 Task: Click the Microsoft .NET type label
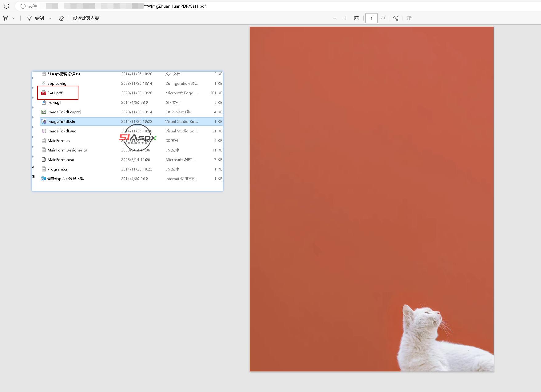point(181,160)
